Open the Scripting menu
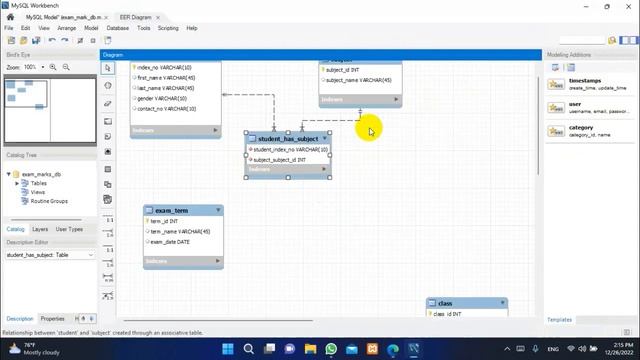The height and width of the screenshot is (360, 640). [x=168, y=28]
